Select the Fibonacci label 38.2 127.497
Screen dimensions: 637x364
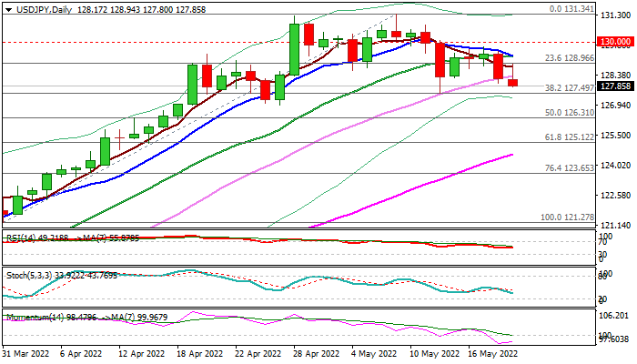570,87
